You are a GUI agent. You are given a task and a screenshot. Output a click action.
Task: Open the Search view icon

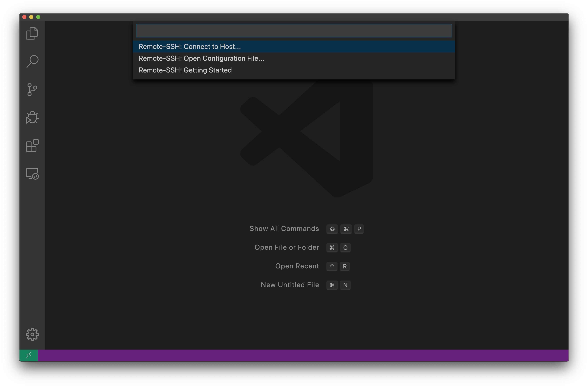point(32,61)
